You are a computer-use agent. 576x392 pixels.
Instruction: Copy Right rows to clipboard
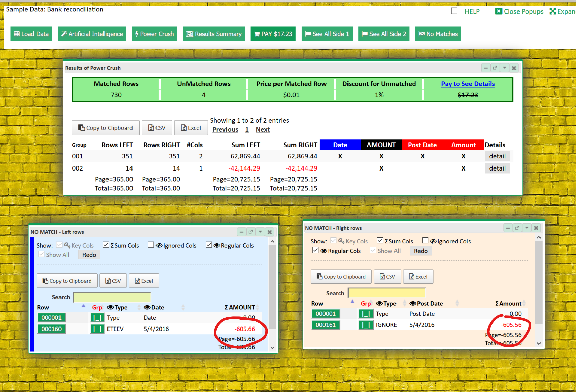point(341,277)
